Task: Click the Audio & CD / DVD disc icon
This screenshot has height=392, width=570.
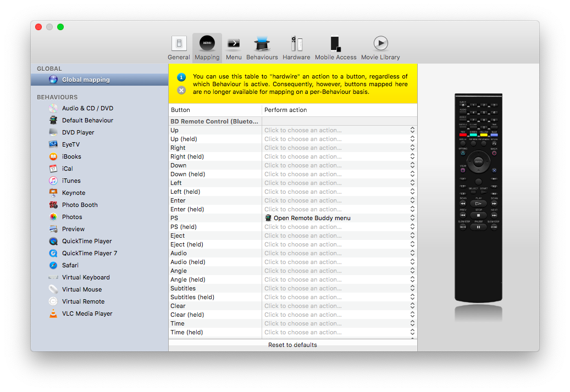Action: pos(53,108)
